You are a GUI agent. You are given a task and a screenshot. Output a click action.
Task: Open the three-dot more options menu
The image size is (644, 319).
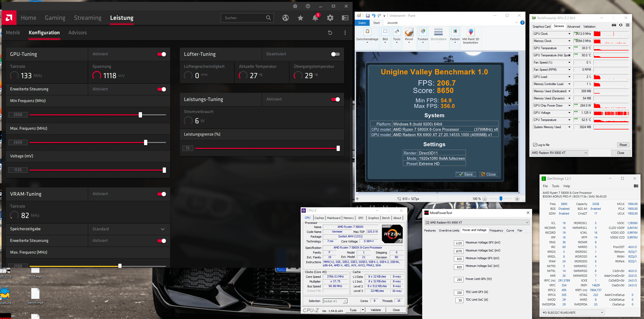coord(345,33)
